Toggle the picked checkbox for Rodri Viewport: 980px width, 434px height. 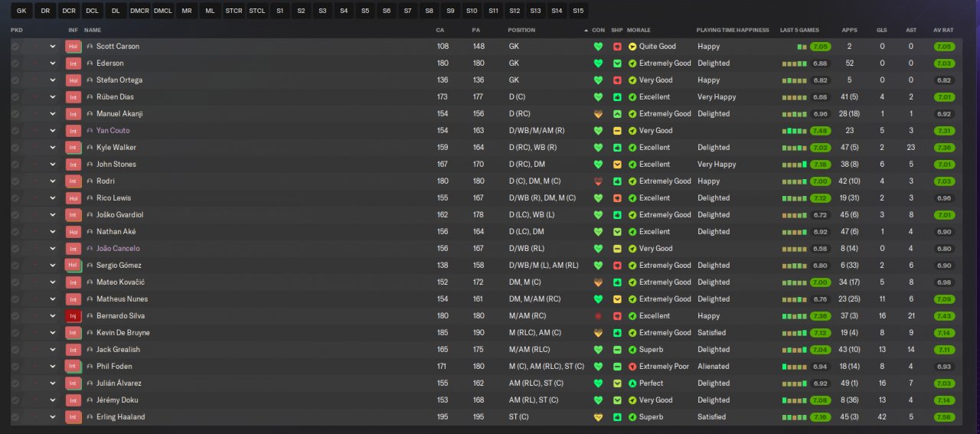(x=15, y=181)
